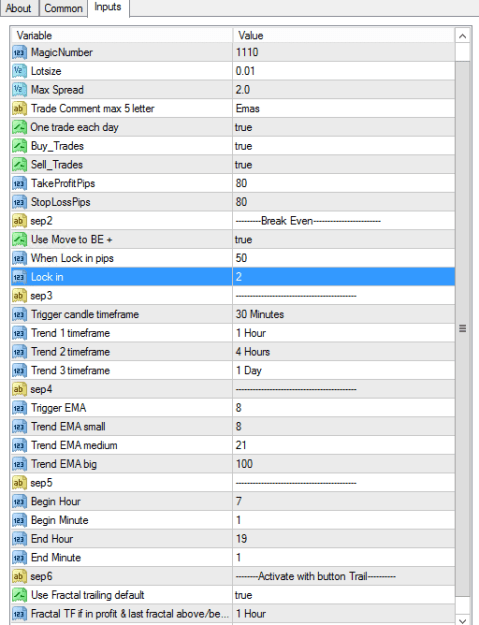Image resolution: width=479 pixels, height=625 pixels.
Task: Edit the StopLossPips value 80
Action: pyautogui.click(x=344, y=202)
